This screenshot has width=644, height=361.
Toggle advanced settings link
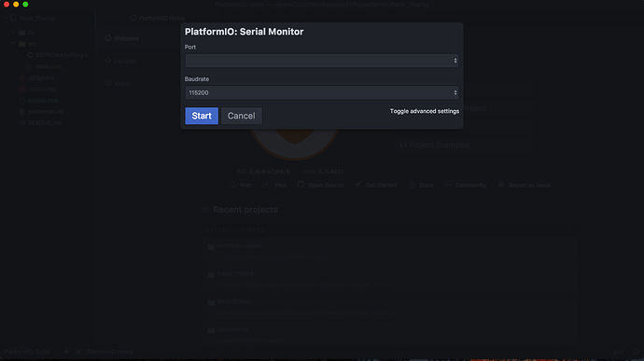coord(425,111)
